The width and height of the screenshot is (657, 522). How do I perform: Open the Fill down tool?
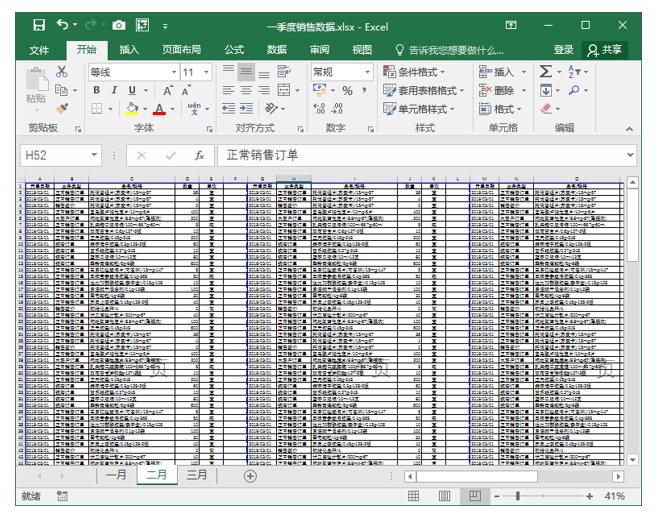click(x=546, y=90)
